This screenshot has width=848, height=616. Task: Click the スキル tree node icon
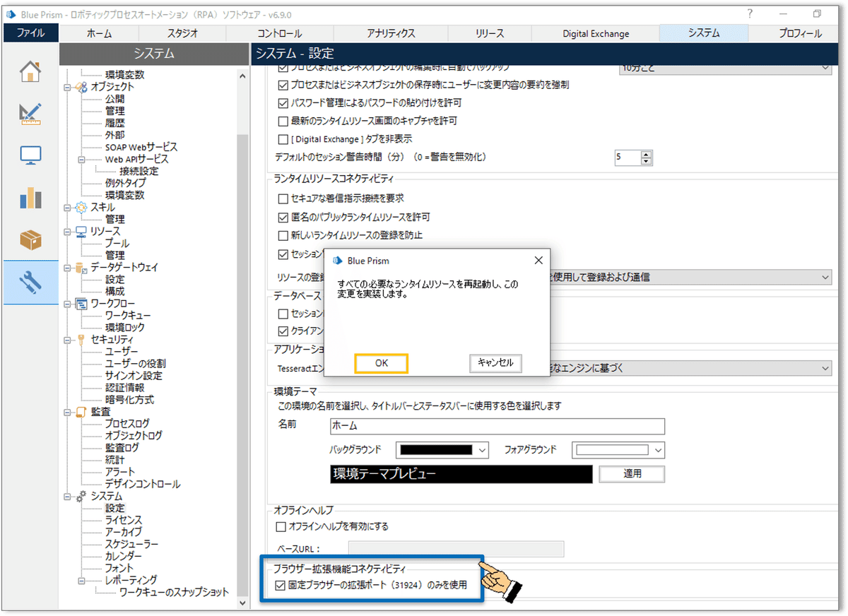click(81, 208)
